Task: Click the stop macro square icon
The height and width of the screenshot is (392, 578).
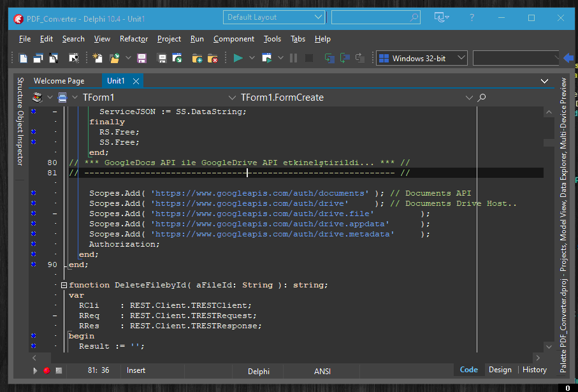Action: (x=59, y=370)
